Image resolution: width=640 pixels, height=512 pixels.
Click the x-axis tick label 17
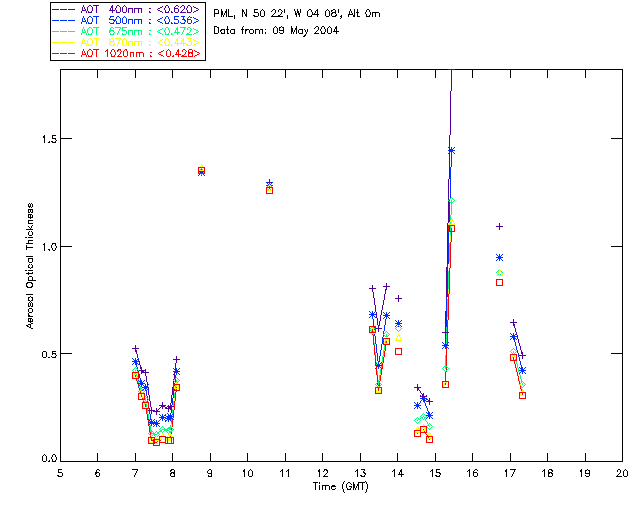(x=510, y=473)
